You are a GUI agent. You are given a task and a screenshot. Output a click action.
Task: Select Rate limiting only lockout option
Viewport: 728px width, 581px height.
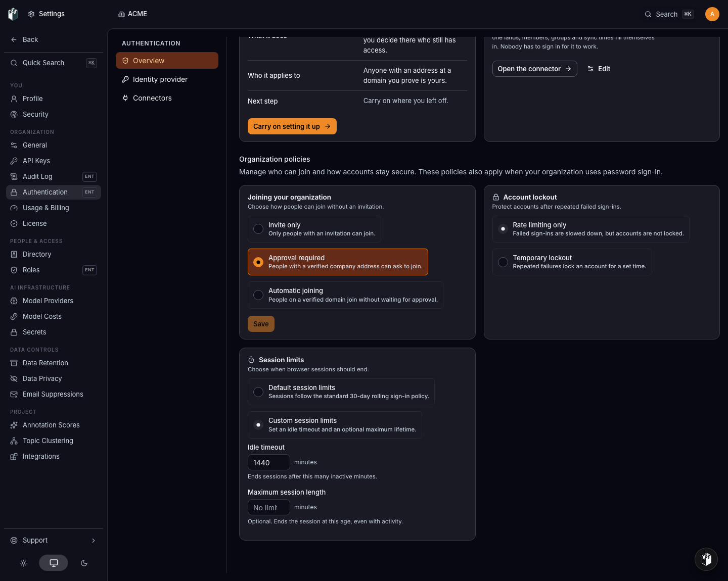coord(590,229)
